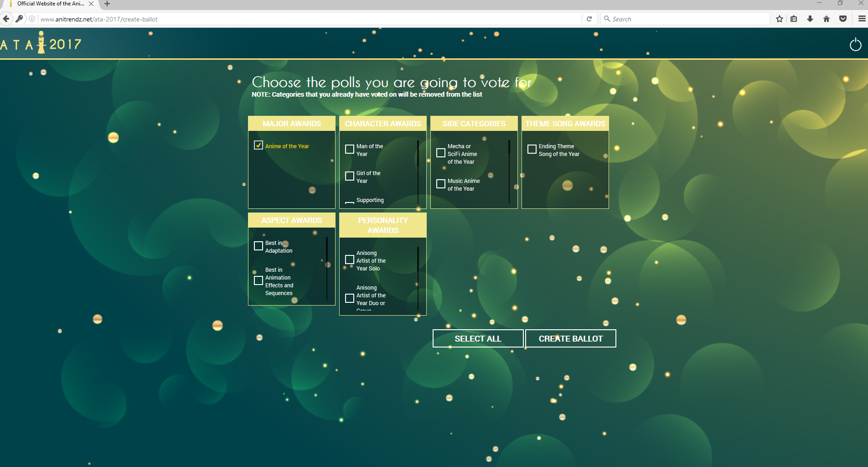
Task: Select the Official Website browser tab
Action: pyautogui.click(x=50, y=4)
